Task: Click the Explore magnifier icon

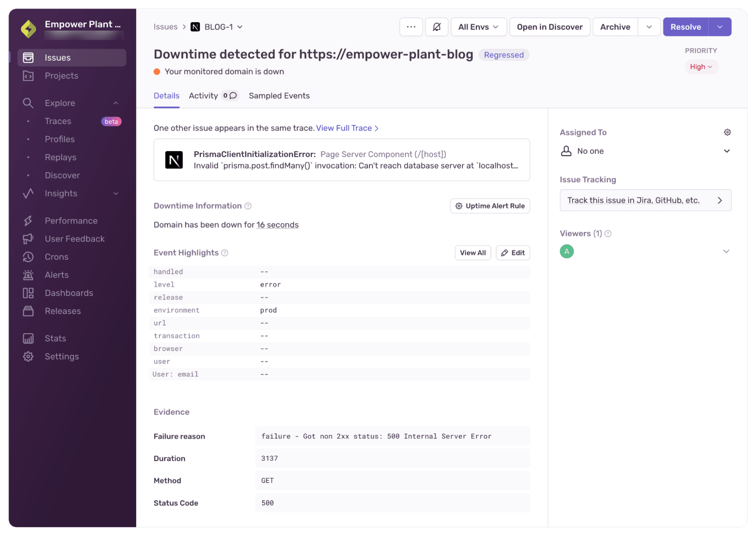Action: [x=28, y=103]
